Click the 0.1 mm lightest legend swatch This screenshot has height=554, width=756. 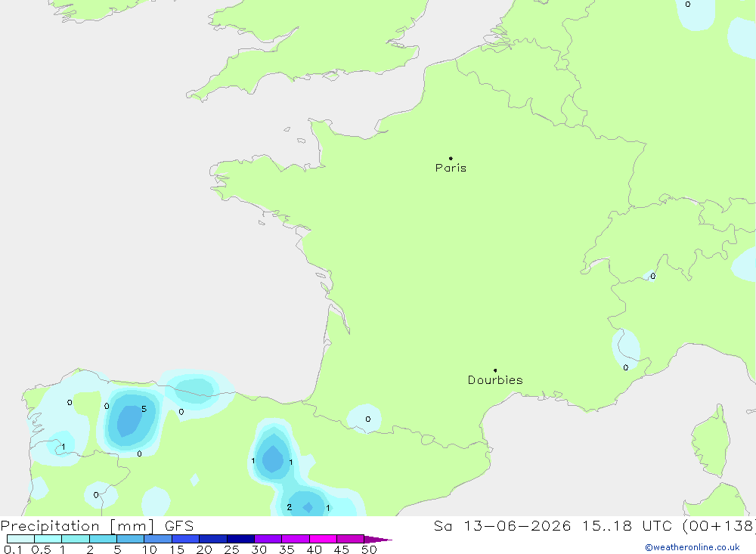click(20, 539)
